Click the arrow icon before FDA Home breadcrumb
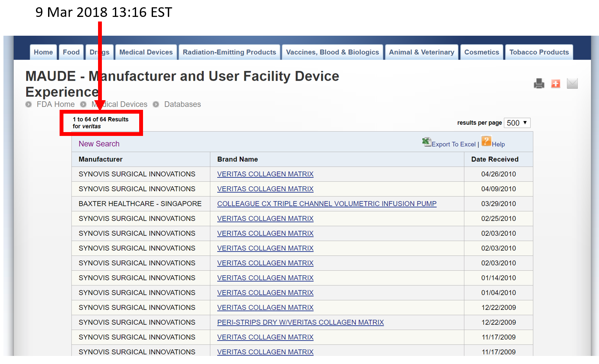Screen dimensions: 599x364 (x=28, y=104)
